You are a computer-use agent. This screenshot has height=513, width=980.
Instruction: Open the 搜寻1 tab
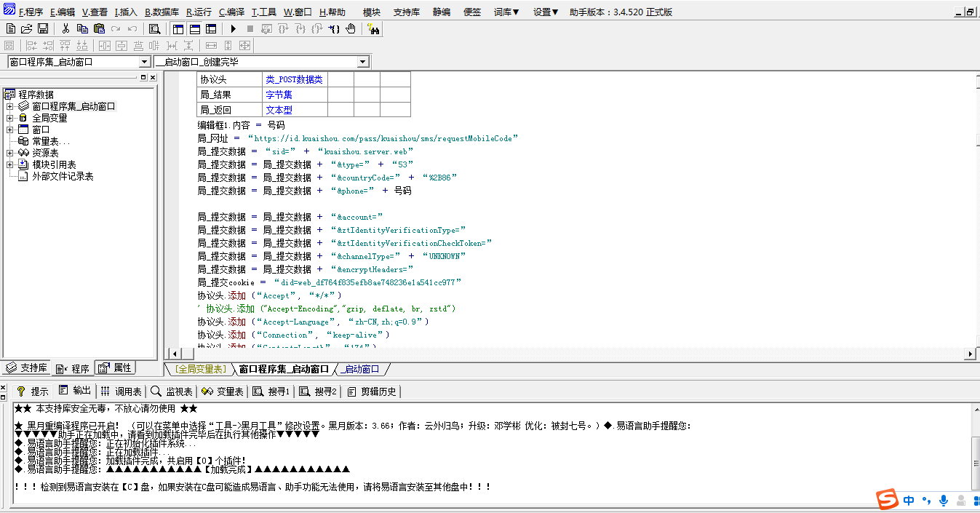pyautogui.click(x=271, y=391)
